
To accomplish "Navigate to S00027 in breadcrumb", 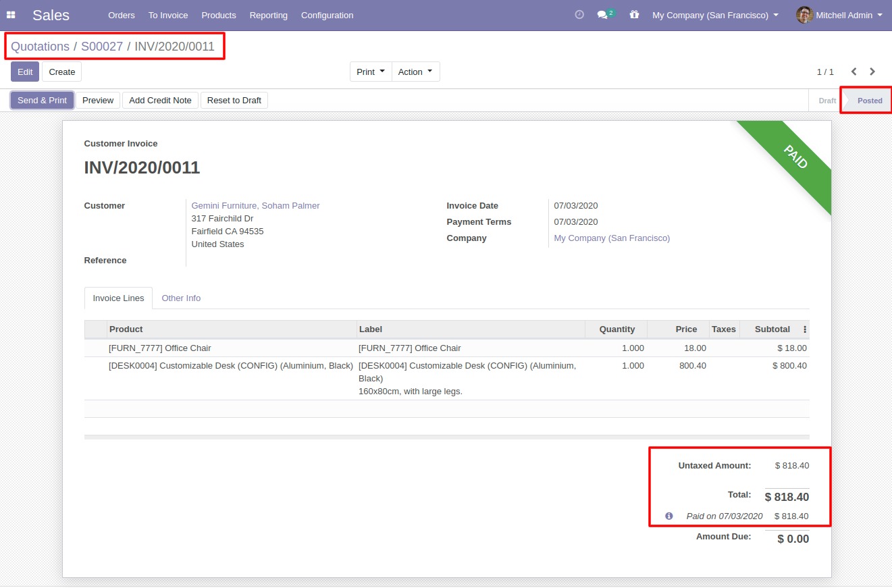I will point(102,47).
